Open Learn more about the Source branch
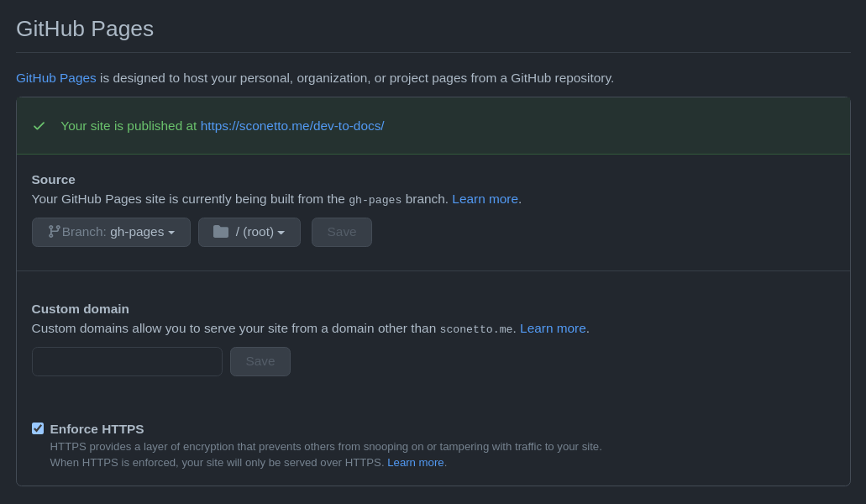 pyautogui.click(x=485, y=199)
